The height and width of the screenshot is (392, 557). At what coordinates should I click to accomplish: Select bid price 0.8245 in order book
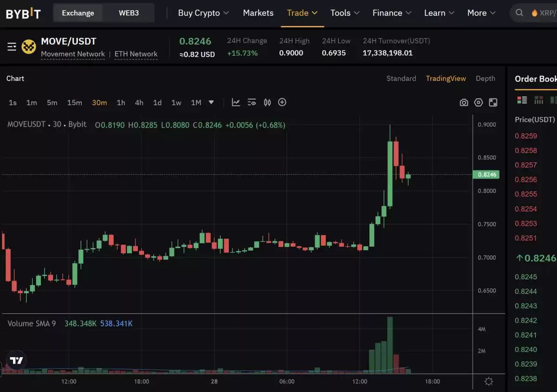(x=526, y=276)
